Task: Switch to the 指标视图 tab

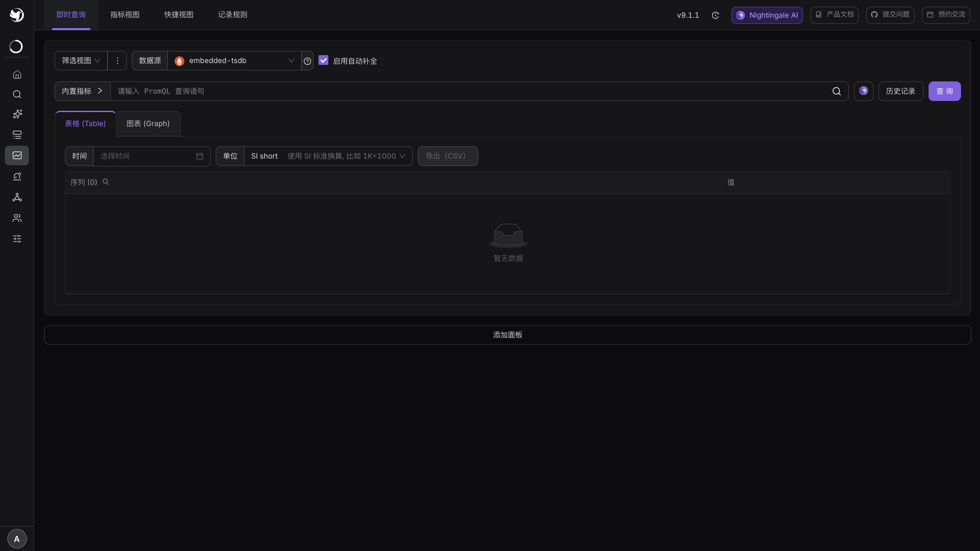Action: point(125,15)
